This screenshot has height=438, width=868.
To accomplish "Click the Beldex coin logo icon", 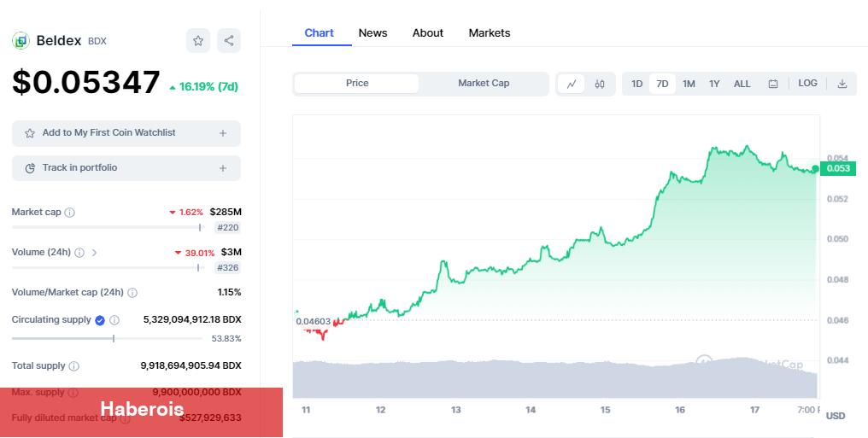I will [x=21, y=40].
